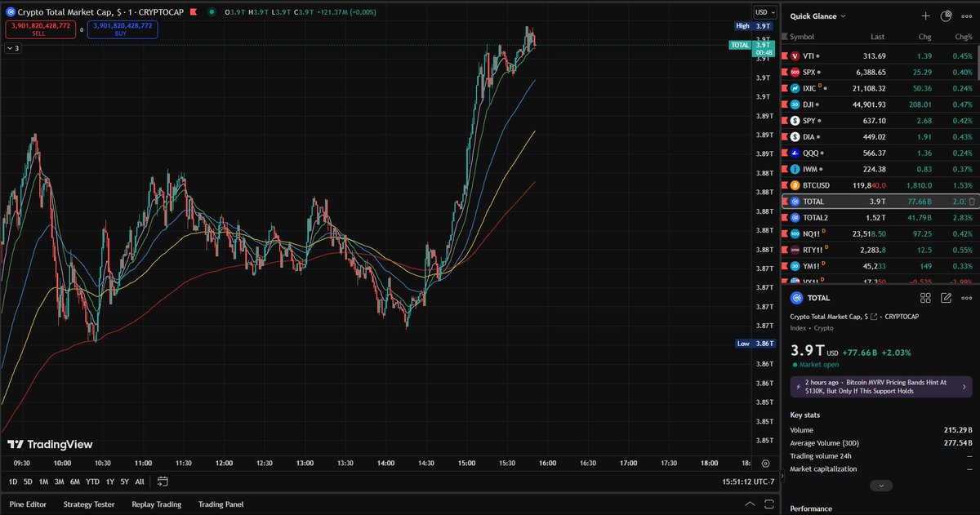The image size is (980, 515).
Task: Open the Replay Trading tab
Action: pyautogui.click(x=157, y=504)
